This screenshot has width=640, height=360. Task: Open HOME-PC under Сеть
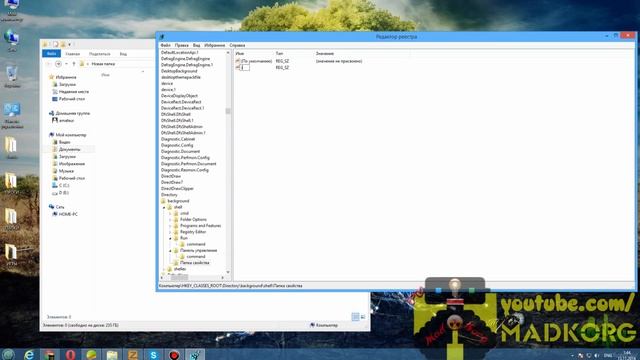pos(68,214)
